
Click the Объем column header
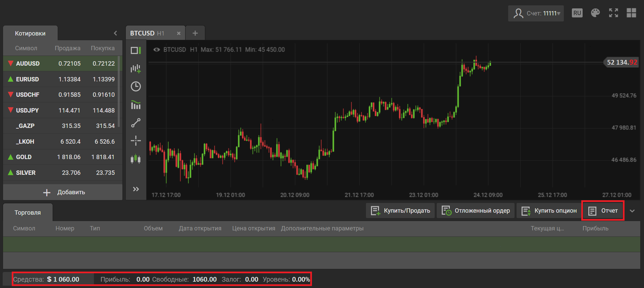click(153, 228)
